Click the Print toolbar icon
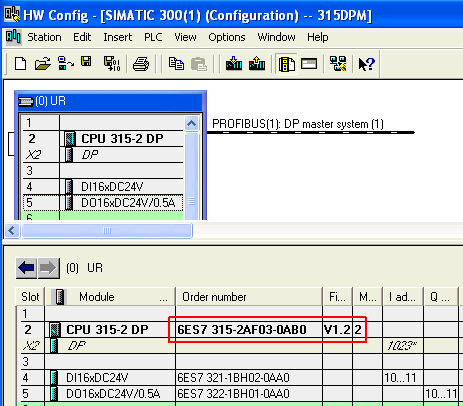Viewport: 463px width, 406px height. tap(141, 64)
